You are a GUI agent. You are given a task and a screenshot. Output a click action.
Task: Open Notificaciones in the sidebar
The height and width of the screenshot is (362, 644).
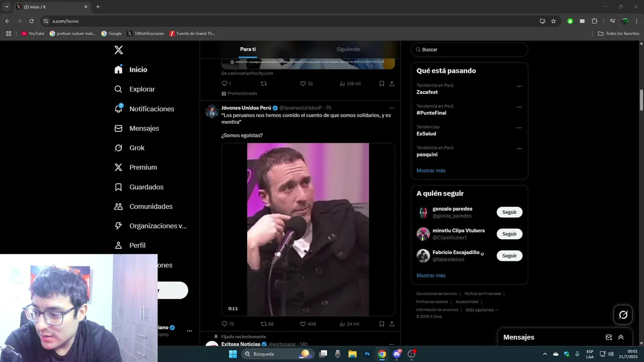144,109
